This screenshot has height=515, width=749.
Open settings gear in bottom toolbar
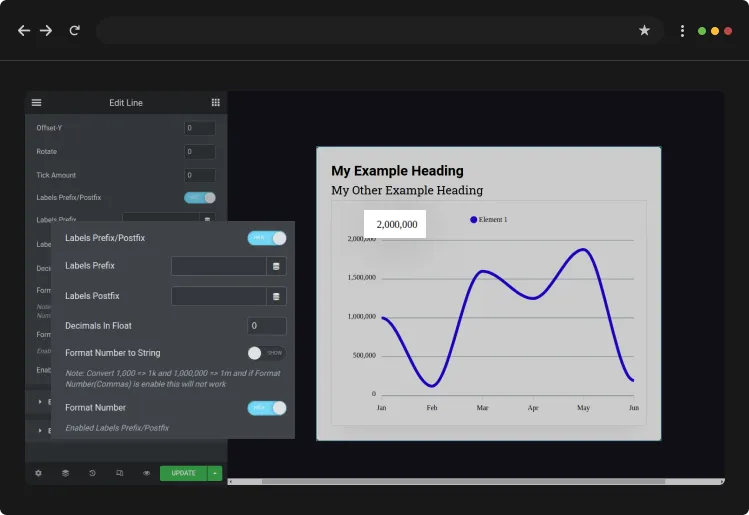click(x=38, y=473)
